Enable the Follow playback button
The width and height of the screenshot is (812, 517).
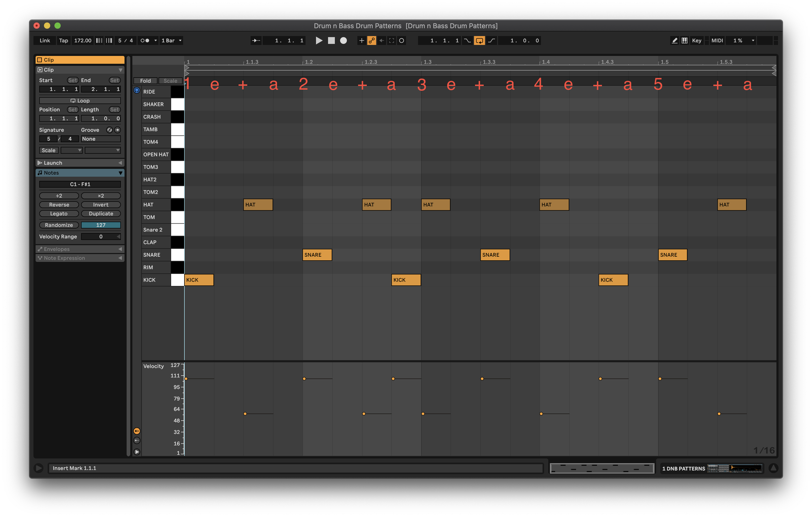coord(256,41)
